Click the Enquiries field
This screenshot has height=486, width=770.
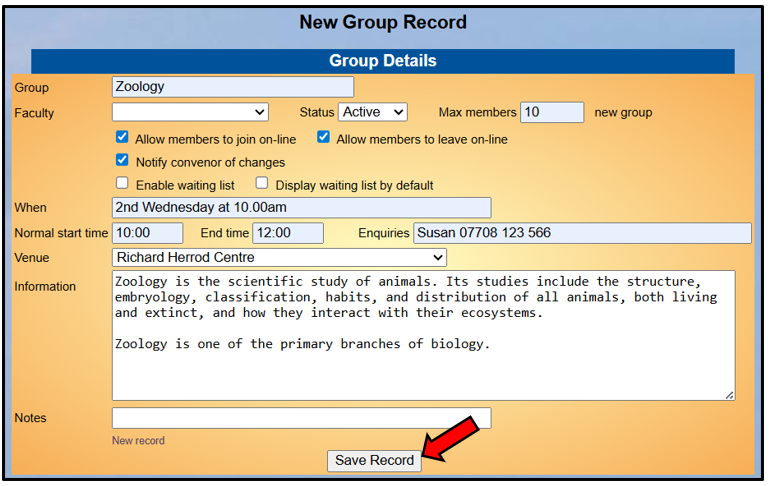582,233
